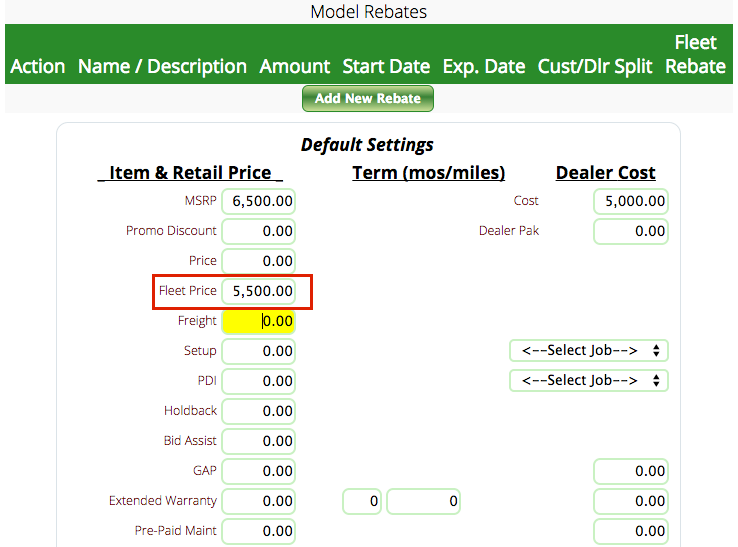Click the MSRP price field
The image size is (738, 547).
pos(259,201)
